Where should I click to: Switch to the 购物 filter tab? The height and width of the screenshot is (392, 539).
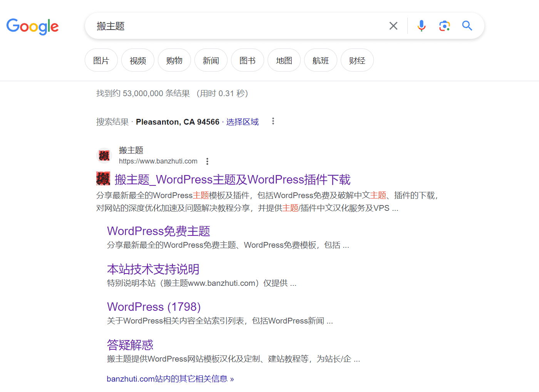[174, 60]
